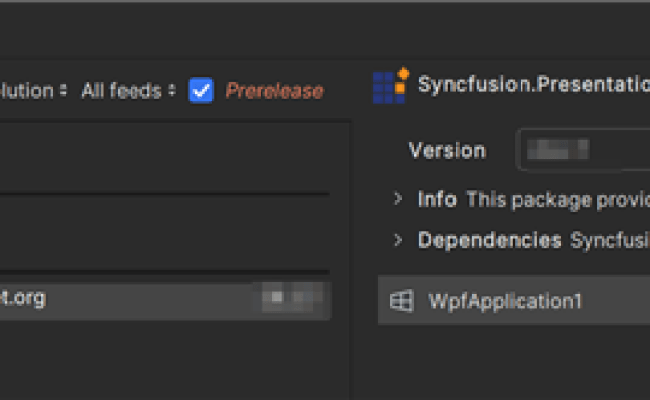Click the 'This package provides' info text
This screenshot has height=400, width=650.
coord(558,200)
